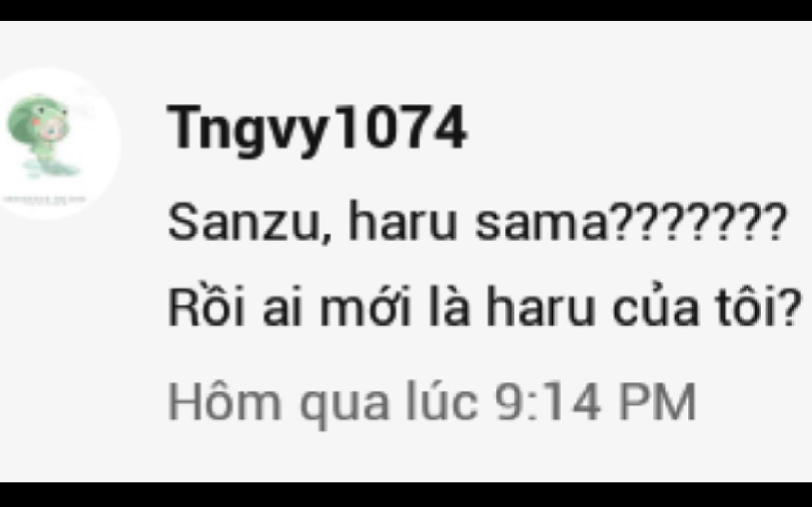Viewport: 812px width, 507px height.
Task: Click the "Hôm qua lúc 9:14 PM" timestamp
Action: pos(432,402)
